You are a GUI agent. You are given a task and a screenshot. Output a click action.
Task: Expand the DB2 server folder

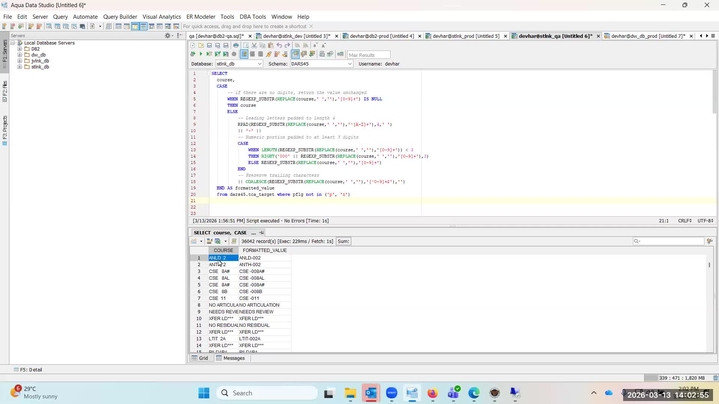pyautogui.click(x=19, y=49)
